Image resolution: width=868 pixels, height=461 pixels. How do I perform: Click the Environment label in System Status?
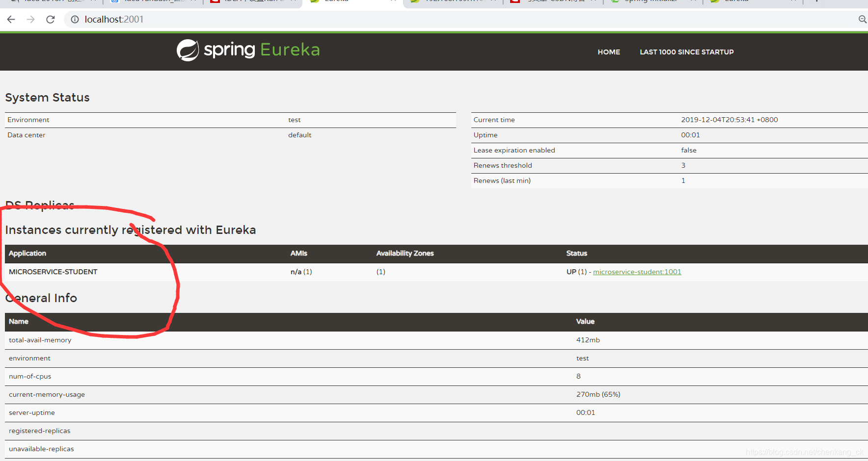click(x=28, y=120)
